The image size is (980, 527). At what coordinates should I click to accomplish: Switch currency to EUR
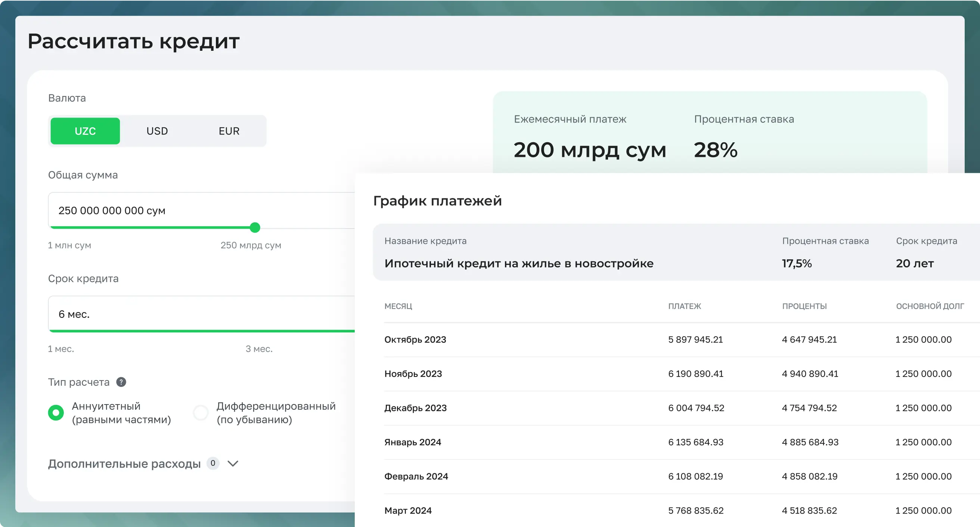229,131
